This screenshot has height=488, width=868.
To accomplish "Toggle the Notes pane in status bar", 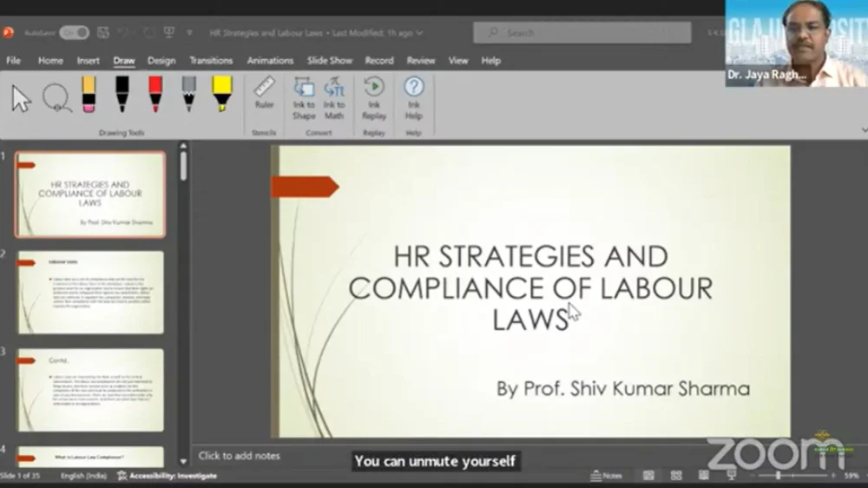I will tap(607, 476).
